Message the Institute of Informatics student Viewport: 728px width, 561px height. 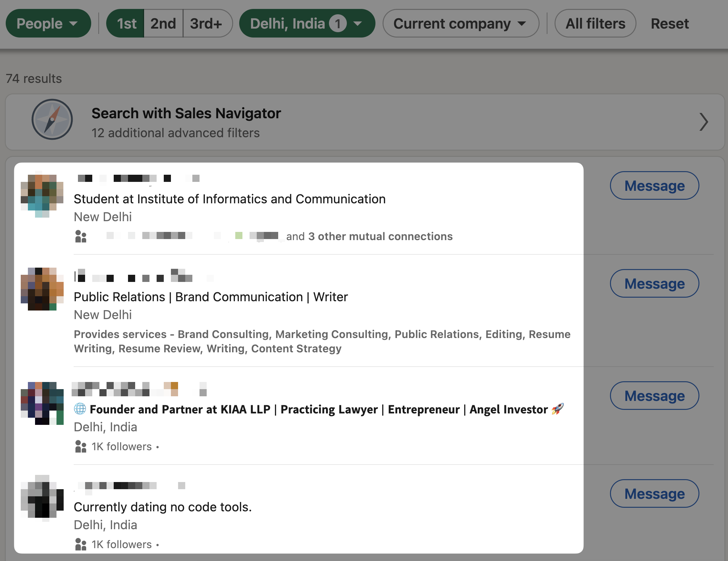tap(654, 185)
